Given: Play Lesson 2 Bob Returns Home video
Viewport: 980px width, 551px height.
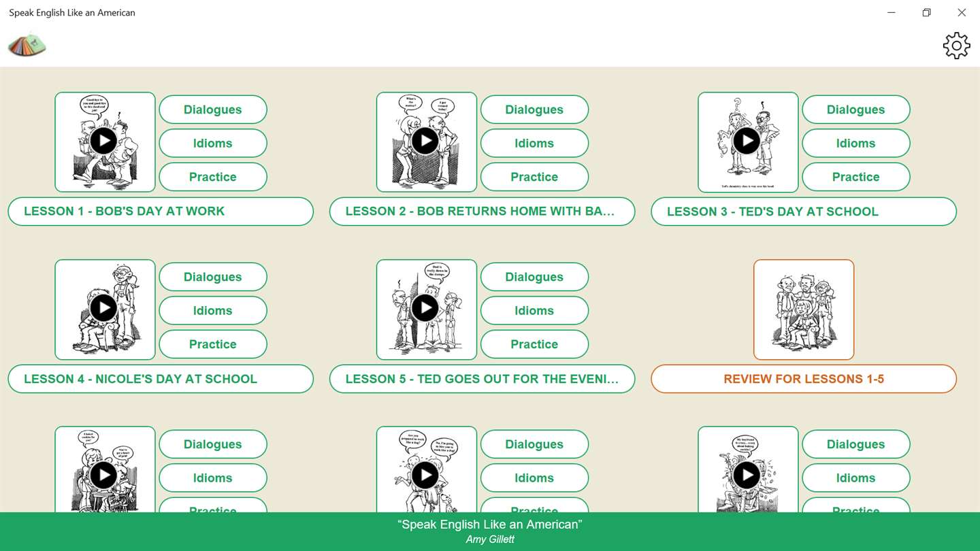Looking at the screenshot, I should 425,141.
